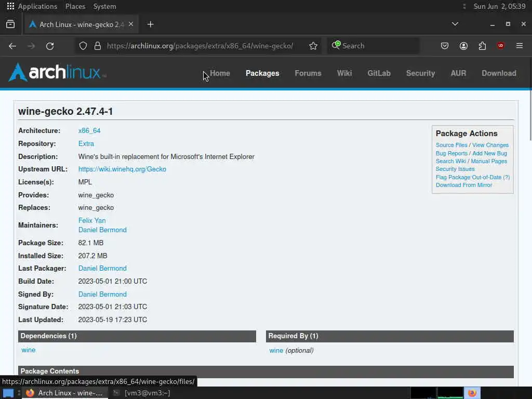Open the Firefox account icon
Image resolution: width=532 pixels, height=399 pixels.
pyautogui.click(x=463, y=46)
